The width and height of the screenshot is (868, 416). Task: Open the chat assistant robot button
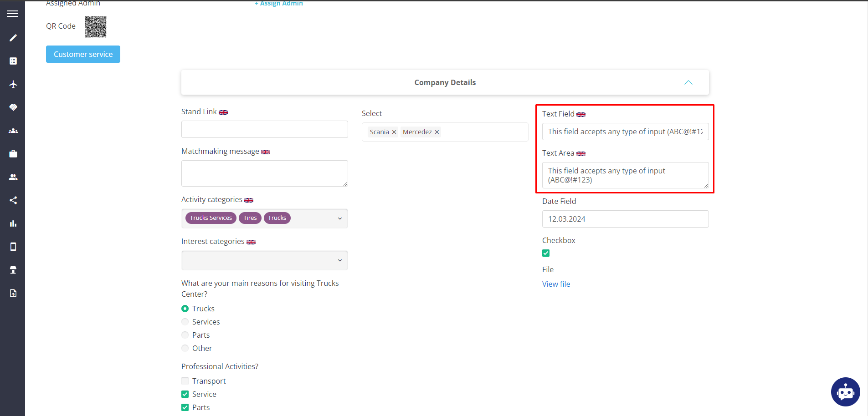(x=845, y=392)
